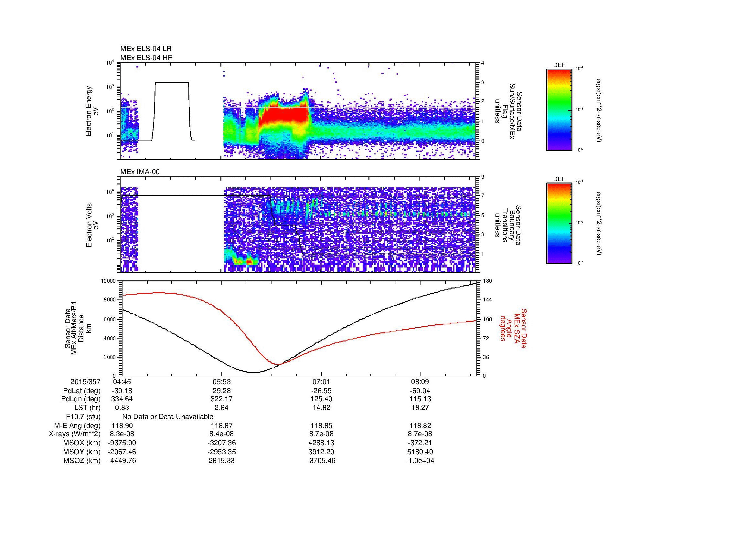Click the 'MSOX (km)' row label
The height and width of the screenshot is (534, 756).
82,443
